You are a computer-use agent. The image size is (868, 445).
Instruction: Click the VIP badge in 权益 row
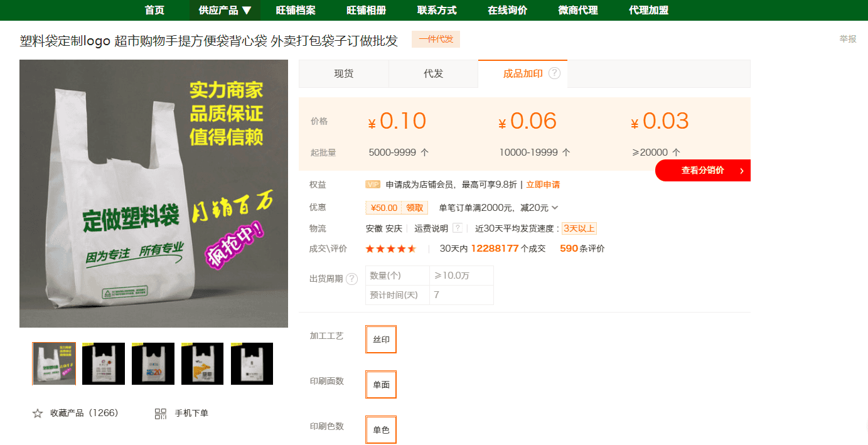[x=373, y=185]
